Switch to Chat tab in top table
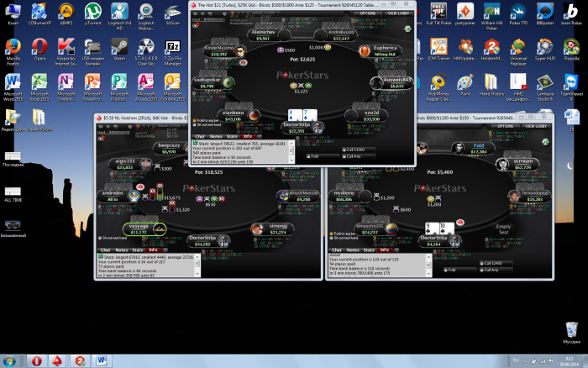Screen dimensions: 588x368 pyautogui.click(x=200, y=137)
